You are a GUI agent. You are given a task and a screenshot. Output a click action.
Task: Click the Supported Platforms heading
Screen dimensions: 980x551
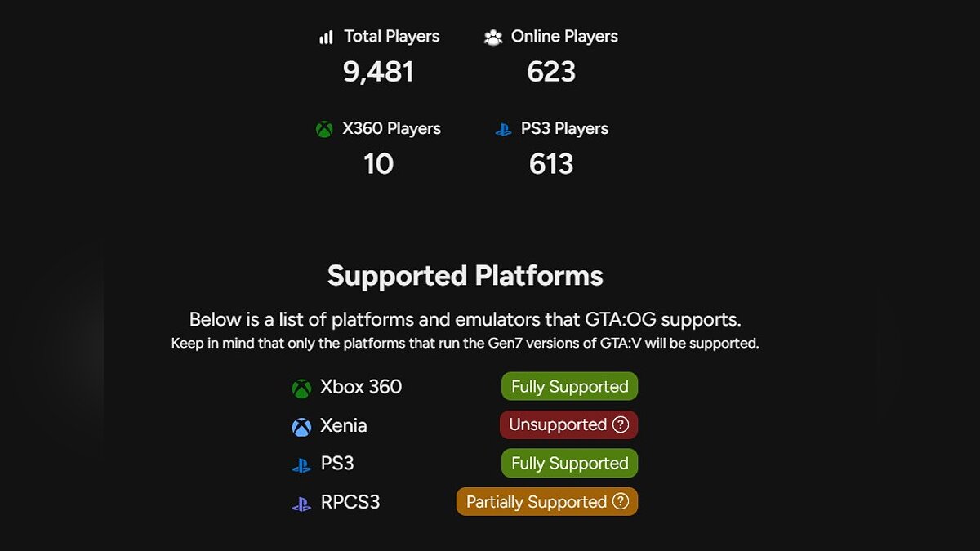(465, 276)
